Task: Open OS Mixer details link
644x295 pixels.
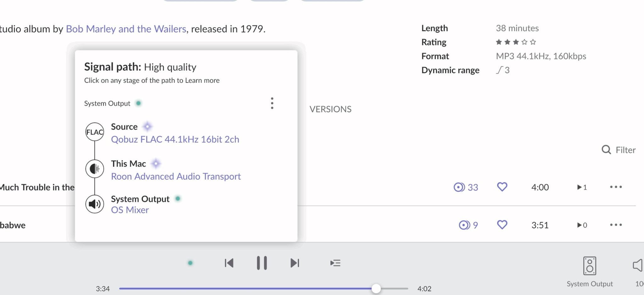Action: [x=130, y=210]
